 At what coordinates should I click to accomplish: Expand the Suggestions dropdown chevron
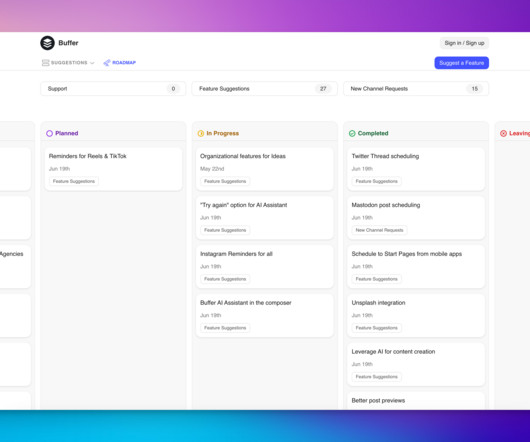point(92,63)
